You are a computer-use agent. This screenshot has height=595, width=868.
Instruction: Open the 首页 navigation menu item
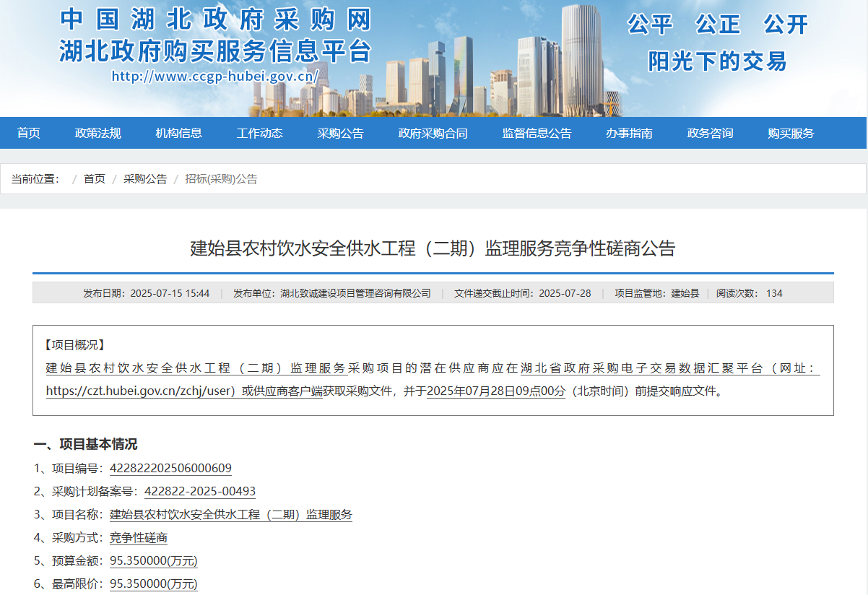[29, 133]
